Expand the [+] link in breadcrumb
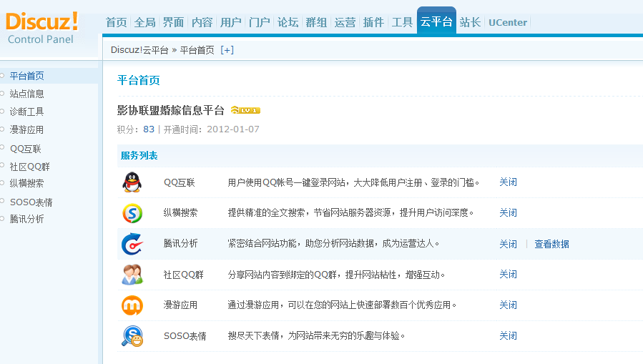The image size is (643, 364). click(x=227, y=50)
